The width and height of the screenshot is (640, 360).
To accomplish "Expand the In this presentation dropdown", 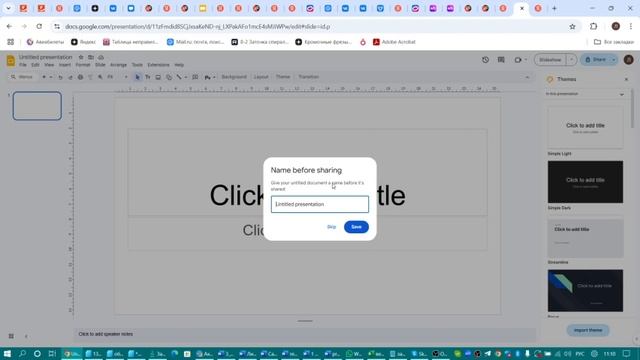I will click(585, 94).
